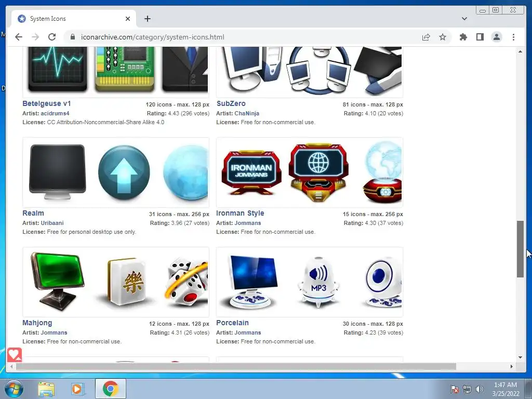The width and height of the screenshot is (532, 399).
Task: Click the Realm blue moon globe icon
Action: tap(185, 172)
